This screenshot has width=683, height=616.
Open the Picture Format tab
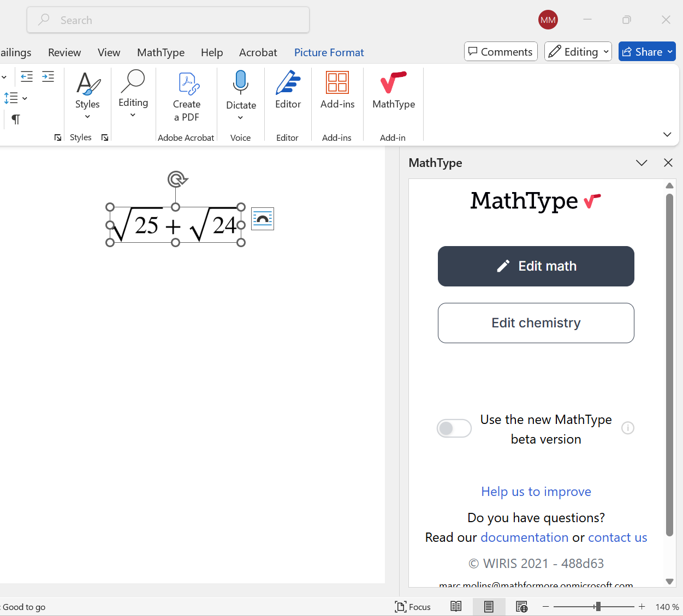[329, 52]
